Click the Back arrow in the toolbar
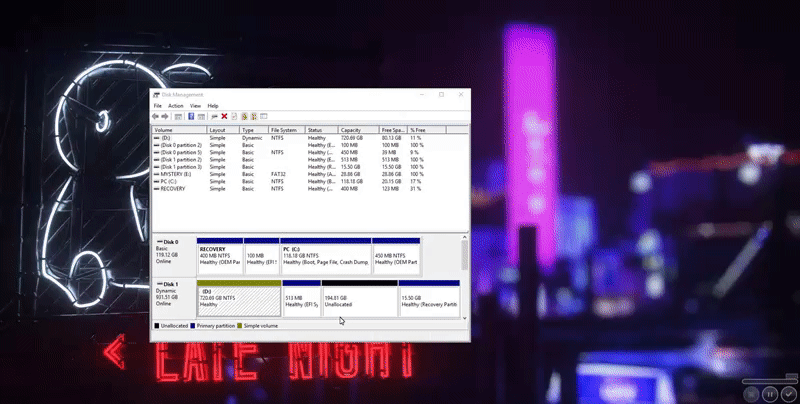 [155, 116]
